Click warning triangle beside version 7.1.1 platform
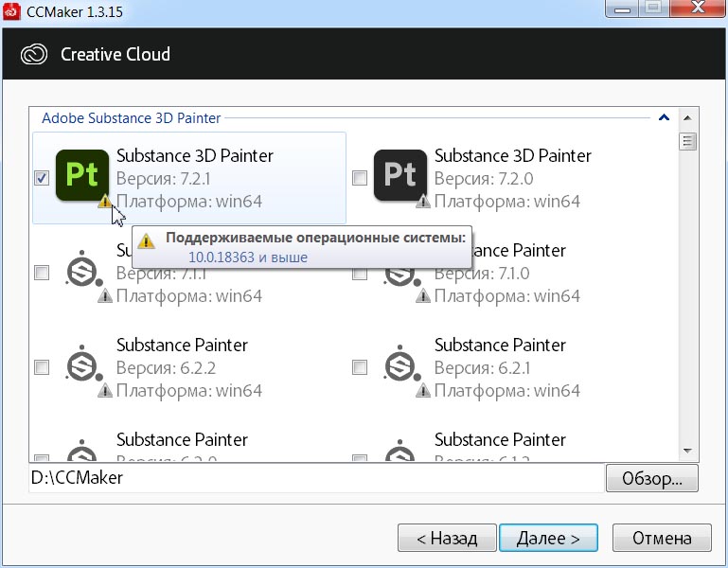The height and width of the screenshot is (568, 728). tap(105, 296)
